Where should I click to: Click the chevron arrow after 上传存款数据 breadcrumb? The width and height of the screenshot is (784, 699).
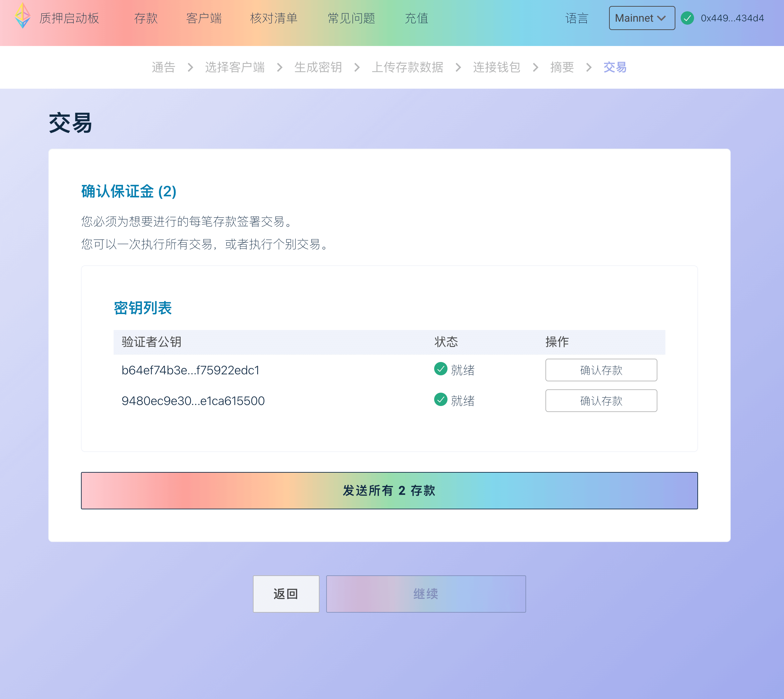pyautogui.click(x=458, y=68)
